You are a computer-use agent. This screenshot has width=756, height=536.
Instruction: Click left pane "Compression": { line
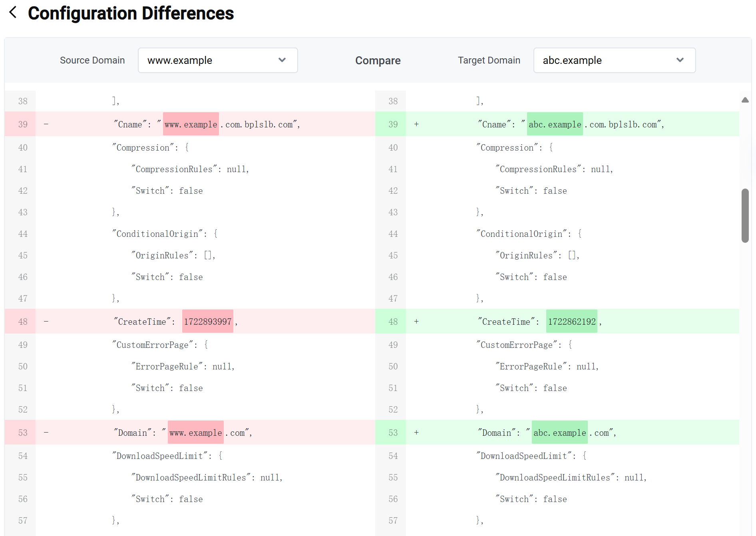(x=151, y=147)
